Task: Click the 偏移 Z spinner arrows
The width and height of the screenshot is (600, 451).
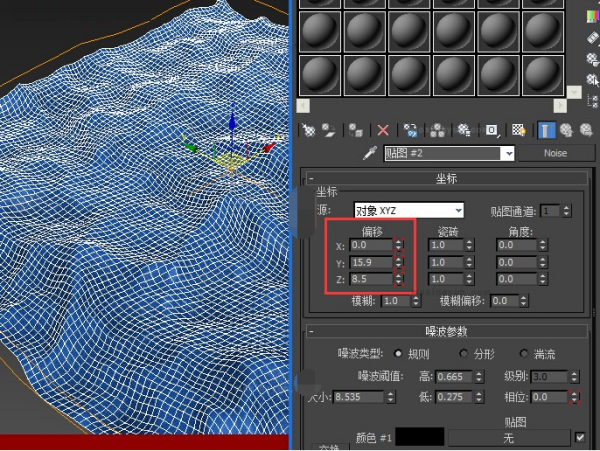Action: point(398,279)
